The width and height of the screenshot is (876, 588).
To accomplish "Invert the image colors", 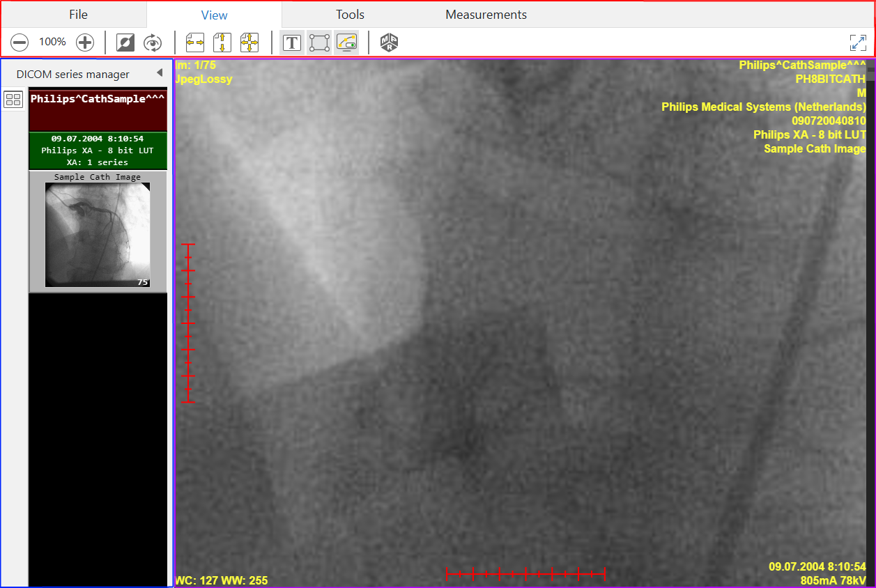I will click(x=125, y=42).
